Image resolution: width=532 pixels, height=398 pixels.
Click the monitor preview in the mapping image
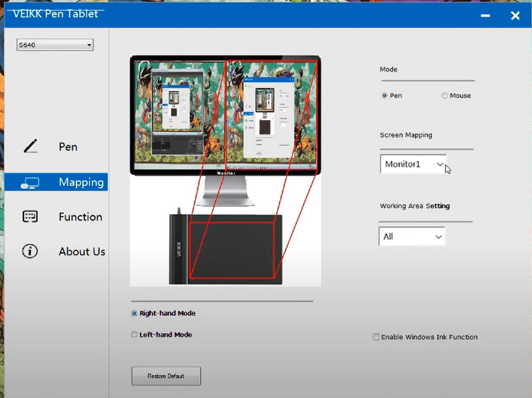225,115
